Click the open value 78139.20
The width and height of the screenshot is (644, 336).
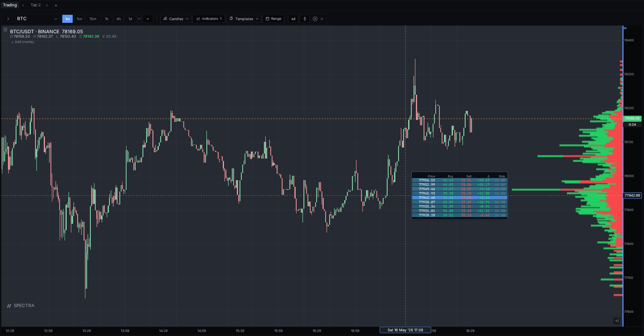click(22, 37)
